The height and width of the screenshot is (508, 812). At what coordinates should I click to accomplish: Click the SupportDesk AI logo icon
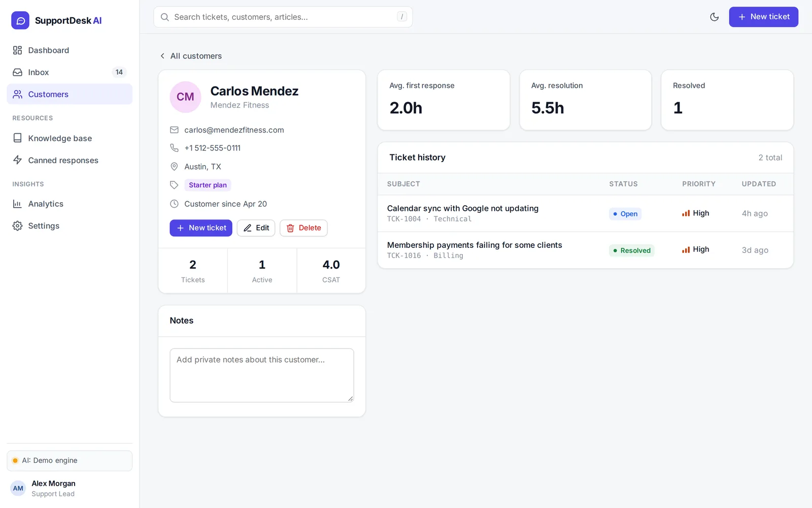(x=20, y=20)
